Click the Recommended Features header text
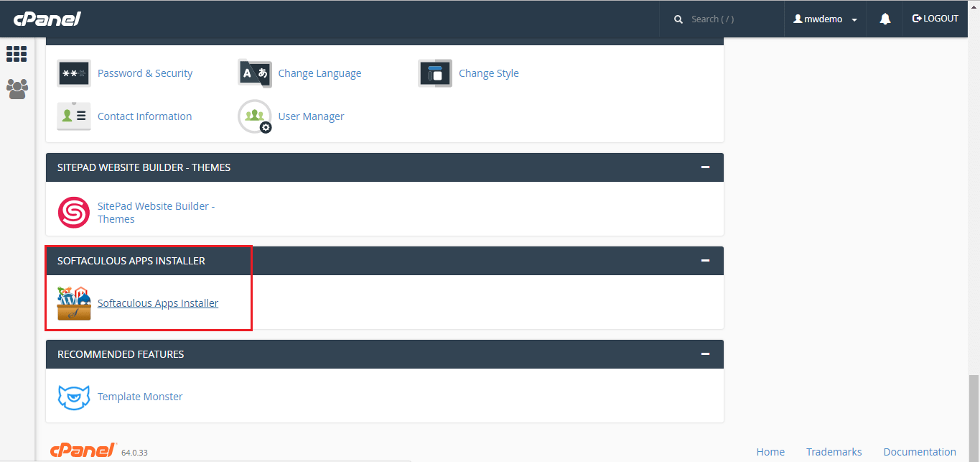 point(121,354)
